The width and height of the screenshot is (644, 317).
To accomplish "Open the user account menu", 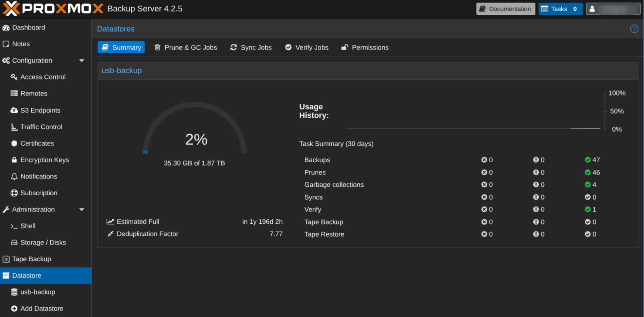I will [x=613, y=9].
